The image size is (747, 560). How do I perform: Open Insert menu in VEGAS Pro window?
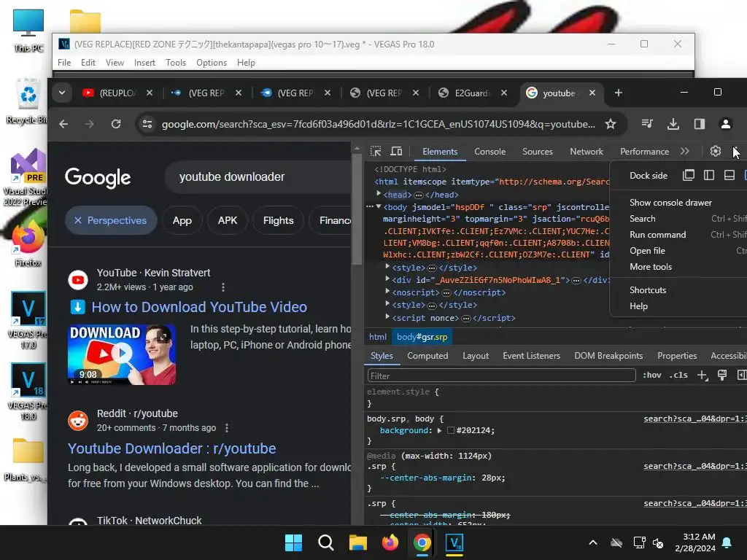[144, 63]
